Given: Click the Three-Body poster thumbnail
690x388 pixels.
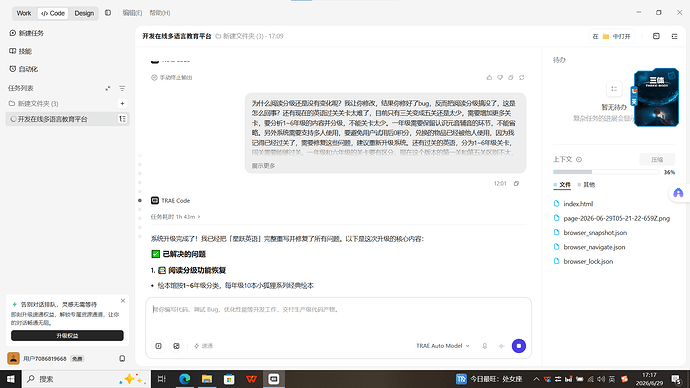Looking at the screenshot, I should point(656,97).
